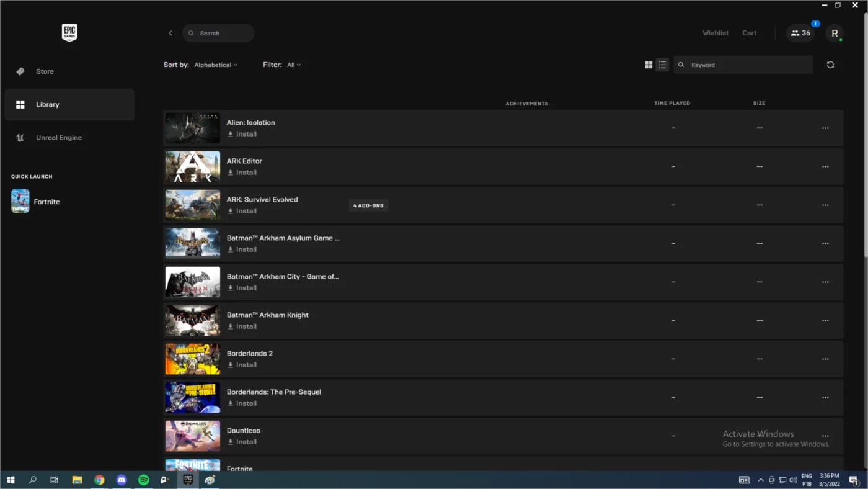
Task: Open Task View from the taskbar
Action: (x=55, y=480)
